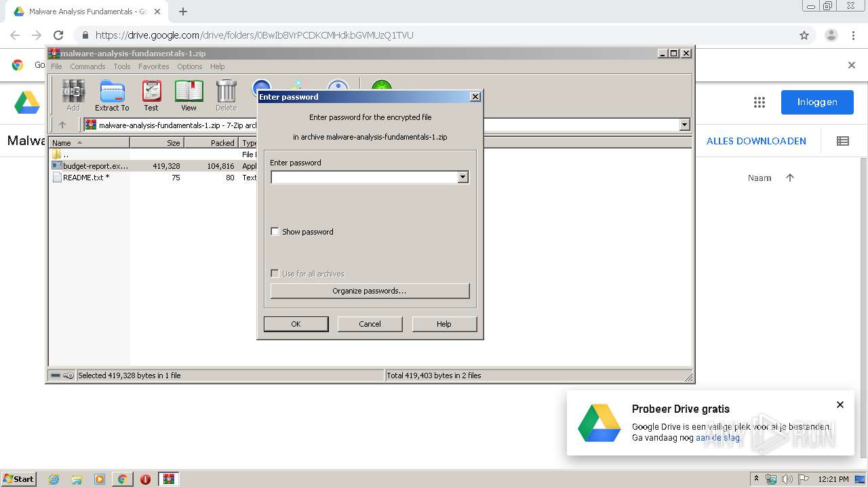Click the Windows Start button
Image resolution: width=868 pixels, height=488 pixels.
point(18,479)
